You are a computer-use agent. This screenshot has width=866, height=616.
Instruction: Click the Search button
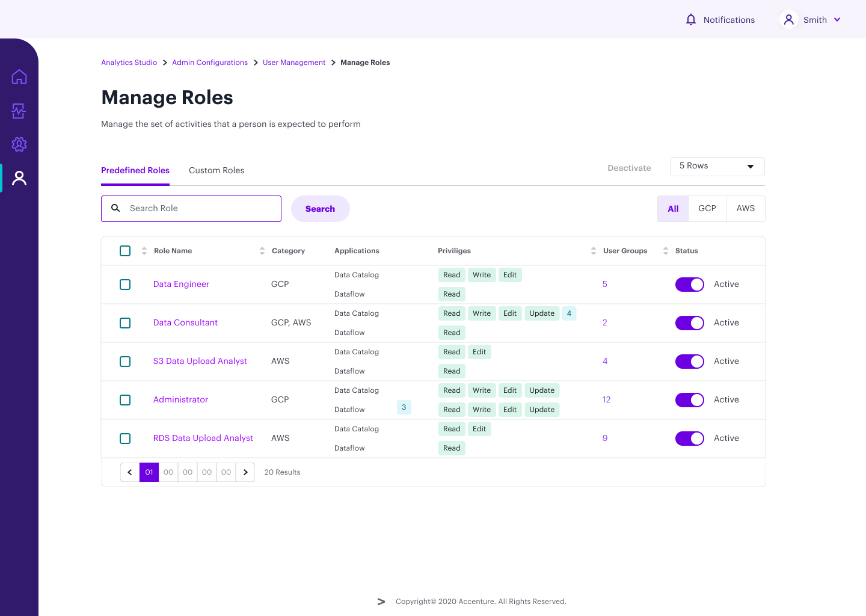(x=320, y=209)
